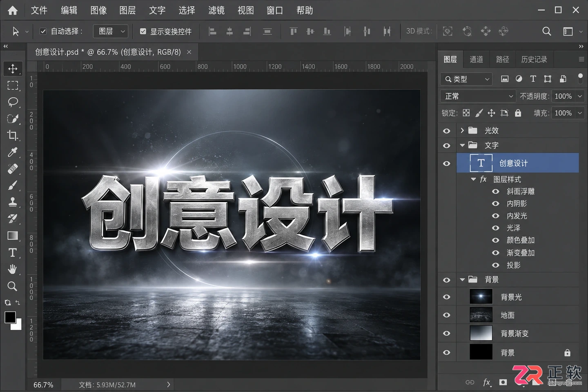Click the Home icon
This screenshot has height=392, width=588.
(x=13, y=10)
